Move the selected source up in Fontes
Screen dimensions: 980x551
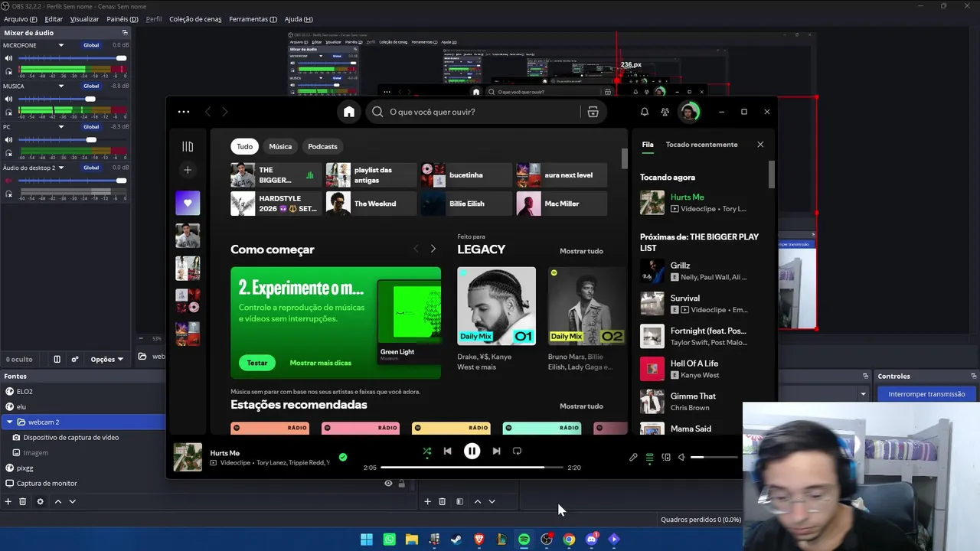tap(57, 501)
